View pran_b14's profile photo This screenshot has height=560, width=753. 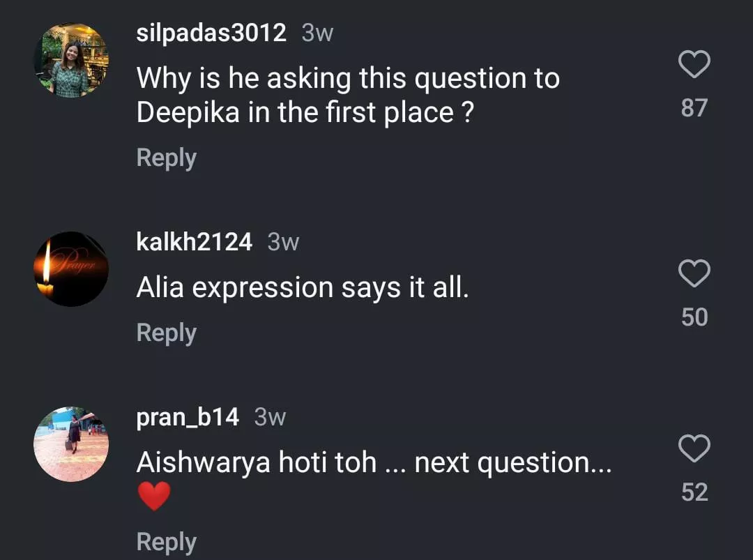(x=71, y=444)
